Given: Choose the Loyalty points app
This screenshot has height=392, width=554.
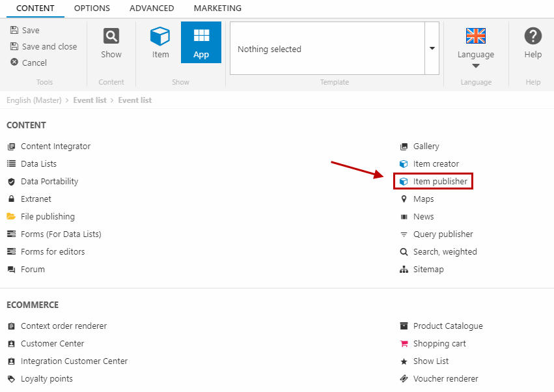Looking at the screenshot, I should point(40,378).
